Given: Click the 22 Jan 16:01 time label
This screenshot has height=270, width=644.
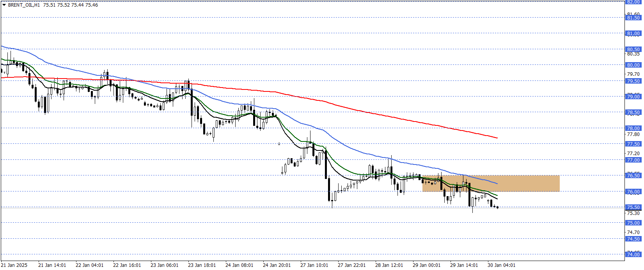Looking at the screenshot, I should (127, 265).
